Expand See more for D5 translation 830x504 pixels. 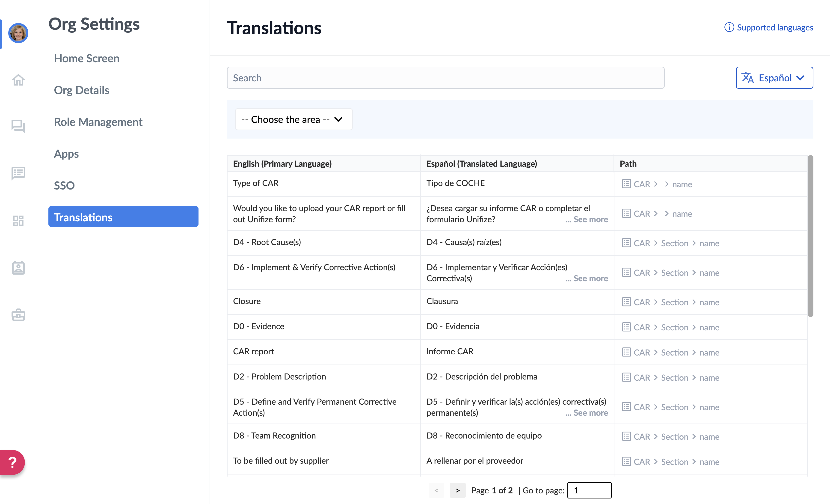point(587,413)
